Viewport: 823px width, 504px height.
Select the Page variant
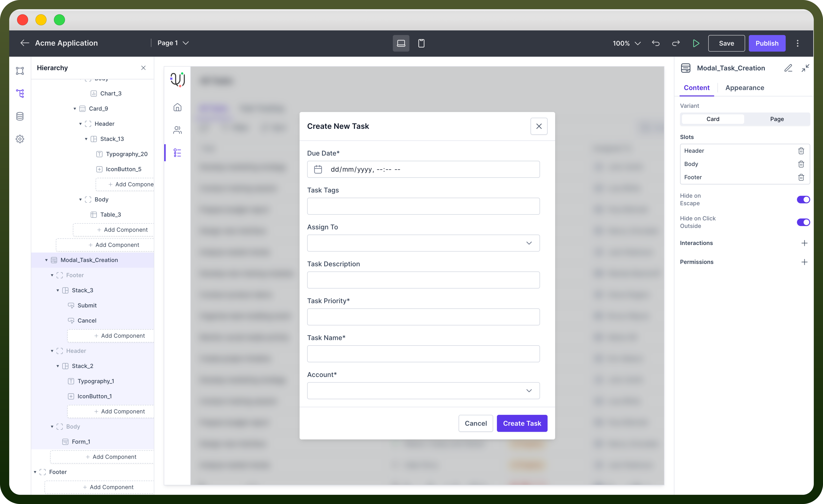pyautogui.click(x=777, y=119)
